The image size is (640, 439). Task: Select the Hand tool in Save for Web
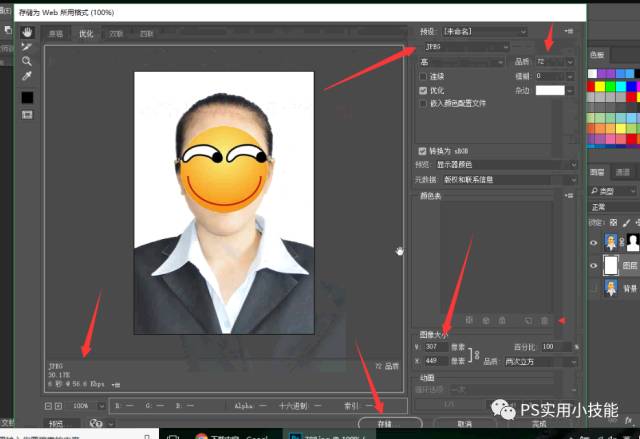point(27,32)
